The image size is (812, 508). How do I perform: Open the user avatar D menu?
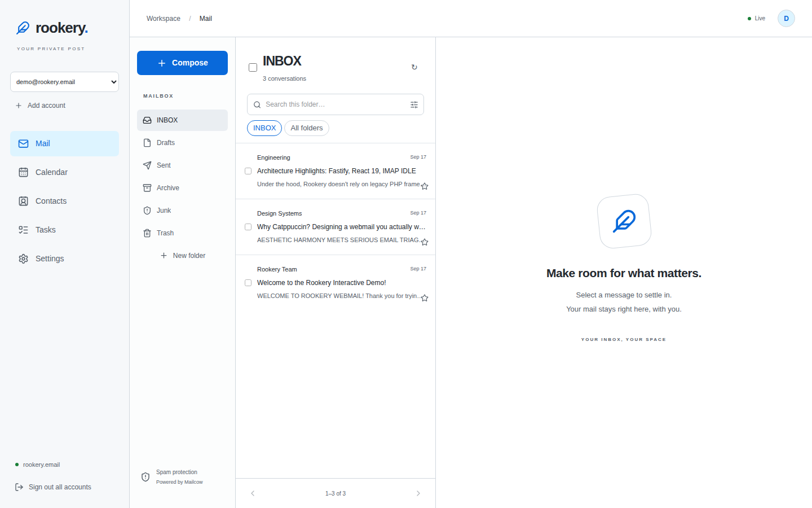pyautogui.click(x=786, y=19)
